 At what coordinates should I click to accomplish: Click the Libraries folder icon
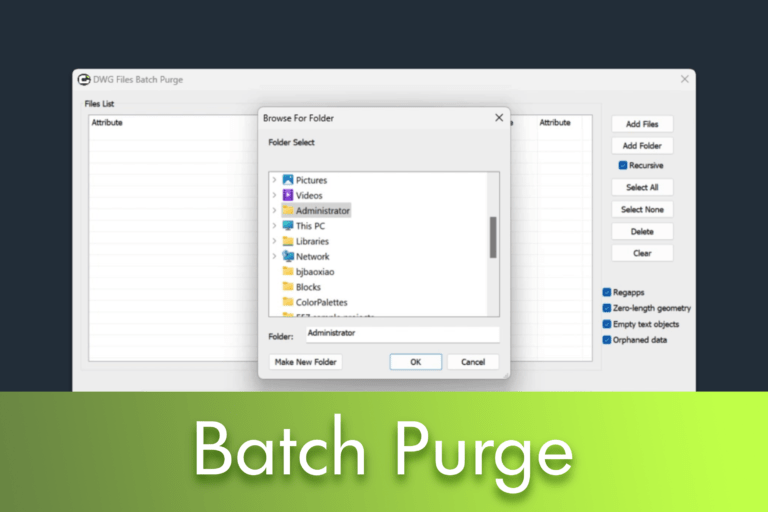pyautogui.click(x=288, y=241)
